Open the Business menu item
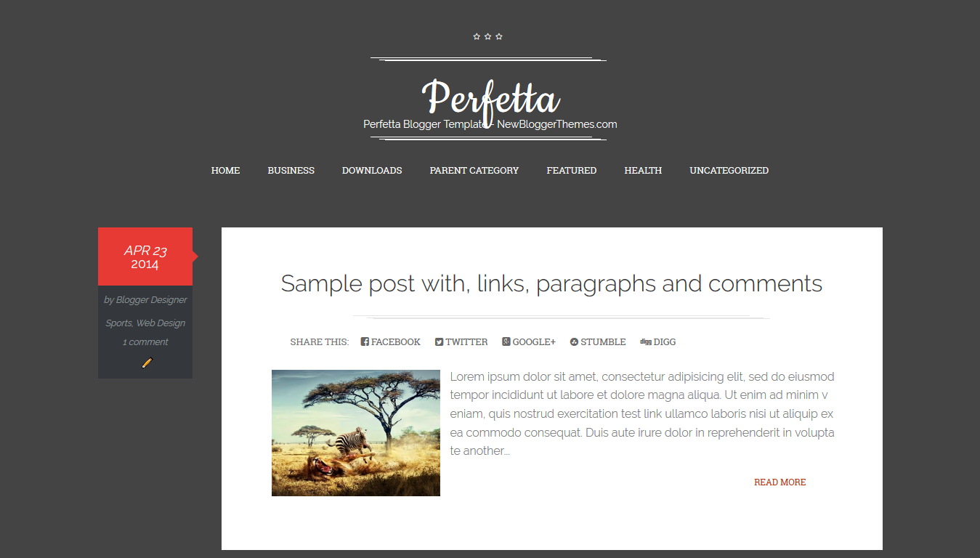980x558 pixels. pyautogui.click(x=291, y=171)
